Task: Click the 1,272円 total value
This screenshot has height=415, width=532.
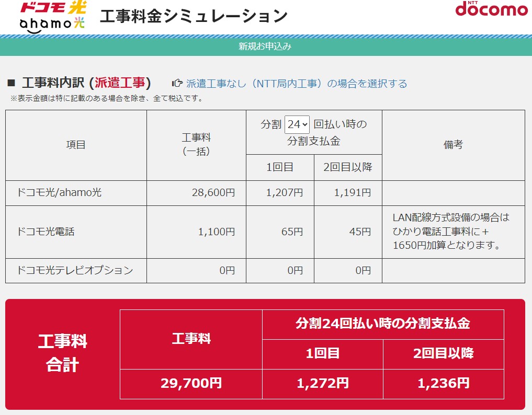Action: (323, 383)
